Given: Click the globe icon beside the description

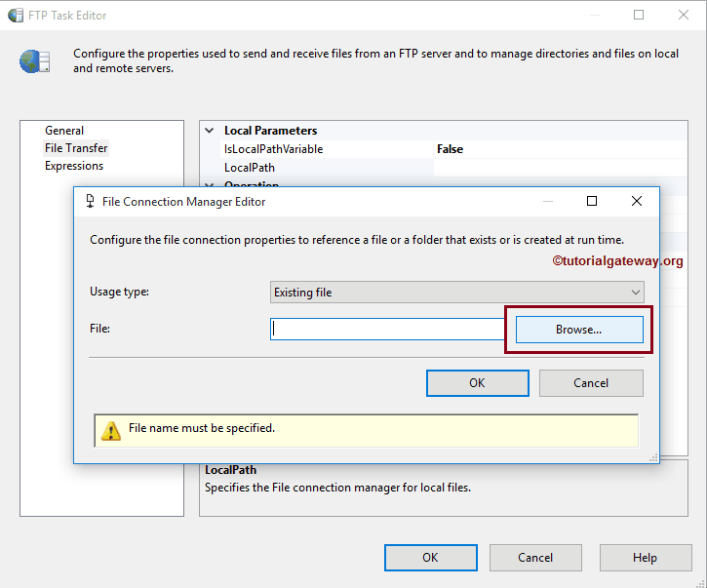Looking at the screenshot, I should point(35,60).
